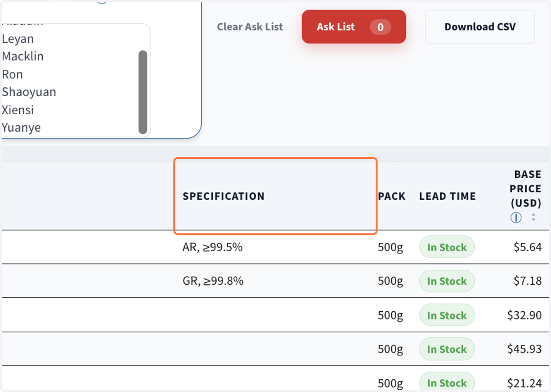Click the $7.18 price

(x=528, y=281)
